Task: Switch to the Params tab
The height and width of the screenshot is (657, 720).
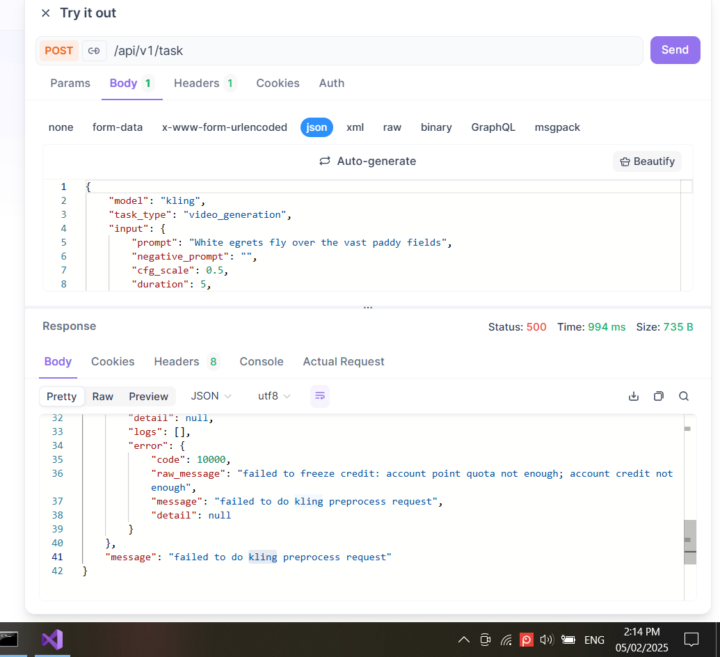Action: (x=70, y=83)
